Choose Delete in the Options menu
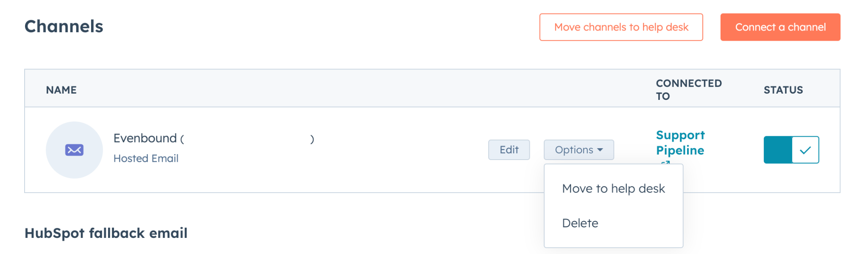The width and height of the screenshot is (868, 254). point(580,223)
